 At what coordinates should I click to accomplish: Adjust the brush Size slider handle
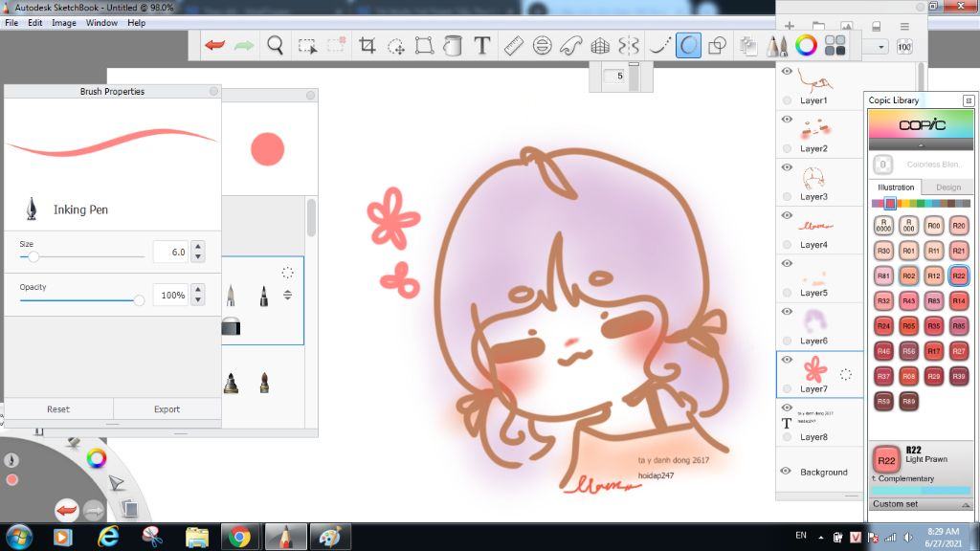click(x=33, y=256)
